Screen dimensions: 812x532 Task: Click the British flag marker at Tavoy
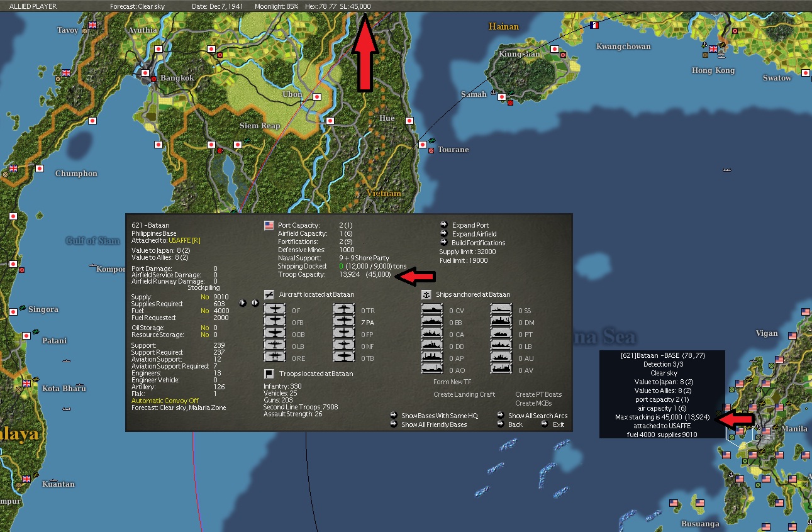(94, 25)
